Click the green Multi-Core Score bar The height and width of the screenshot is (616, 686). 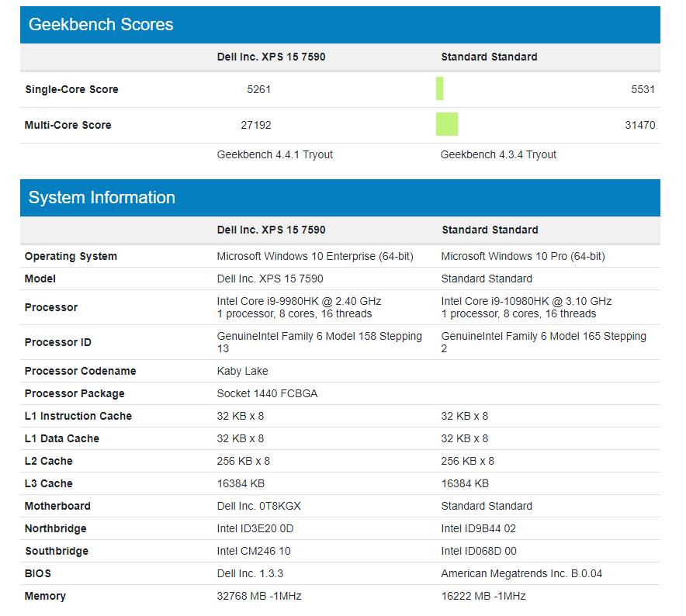pyautogui.click(x=447, y=125)
